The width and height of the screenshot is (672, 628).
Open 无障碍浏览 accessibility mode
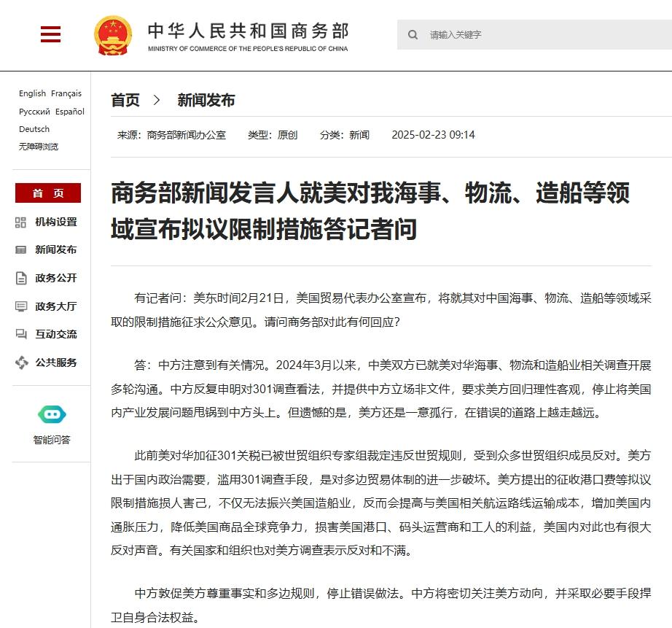[x=39, y=147]
